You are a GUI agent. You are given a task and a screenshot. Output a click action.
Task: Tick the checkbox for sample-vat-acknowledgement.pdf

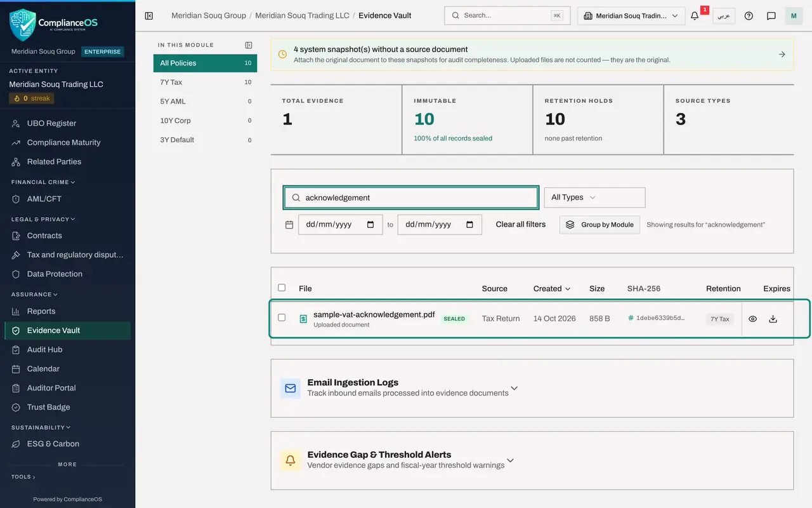tap(282, 317)
